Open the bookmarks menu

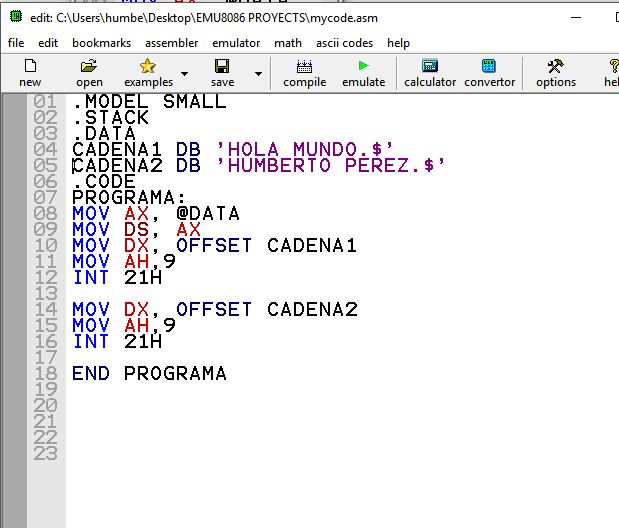(101, 43)
